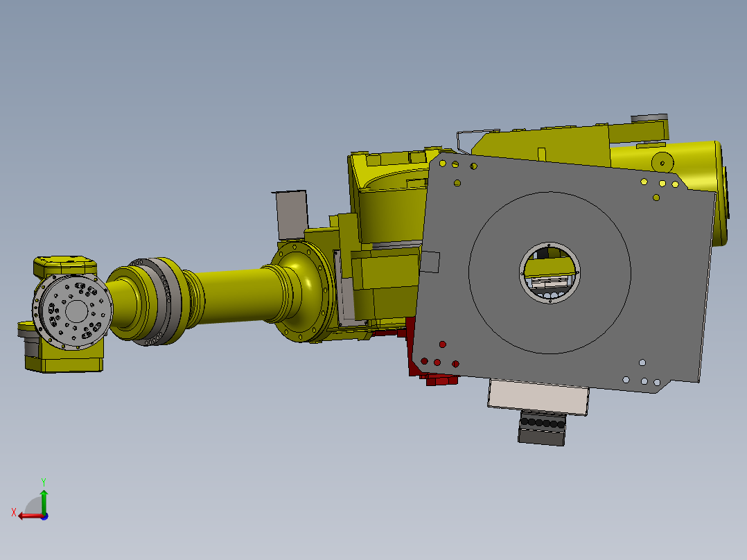The width and height of the screenshot is (747, 560).
Task: Select the gray rectangular plate above the arm
Action: (292, 214)
